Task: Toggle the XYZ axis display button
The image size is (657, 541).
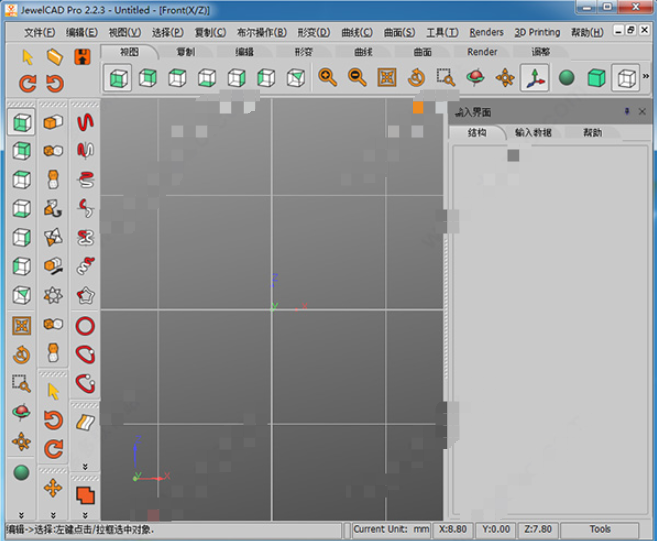Action: pyautogui.click(x=535, y=78)
